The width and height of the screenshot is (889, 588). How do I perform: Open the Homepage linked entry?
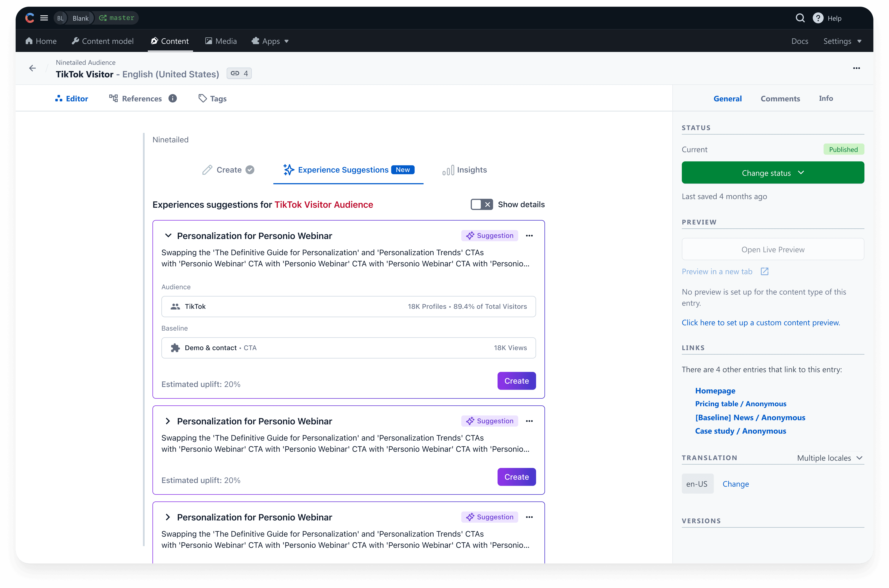pos(715,391)
